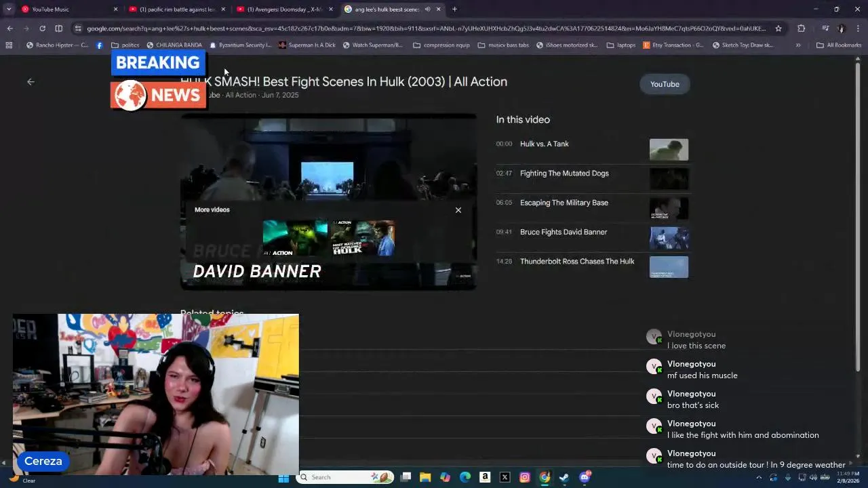Close the More videos overlay

(458, 210)
